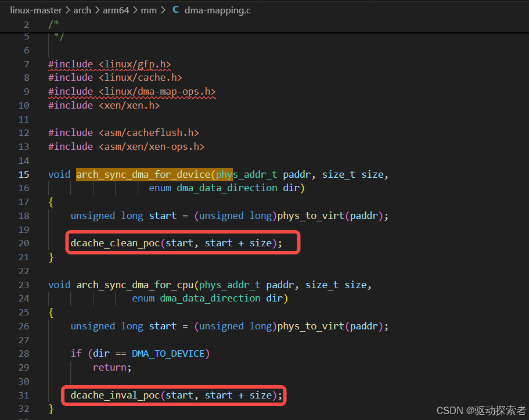This screenshot has width=529, height=420.
Task: Place cursor on '#include <linux/cache.h>'
Action: (115, 78)
